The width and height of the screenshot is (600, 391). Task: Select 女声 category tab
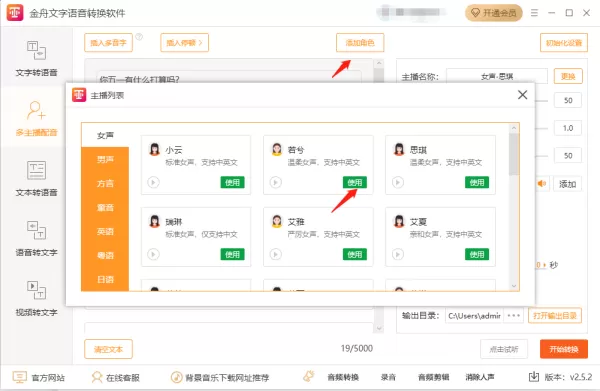click(105, 135)
